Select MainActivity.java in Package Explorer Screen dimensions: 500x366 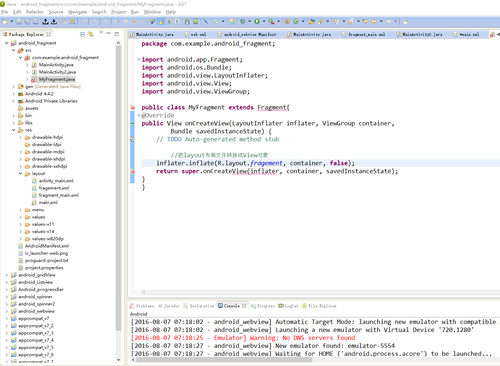(56, 65)
